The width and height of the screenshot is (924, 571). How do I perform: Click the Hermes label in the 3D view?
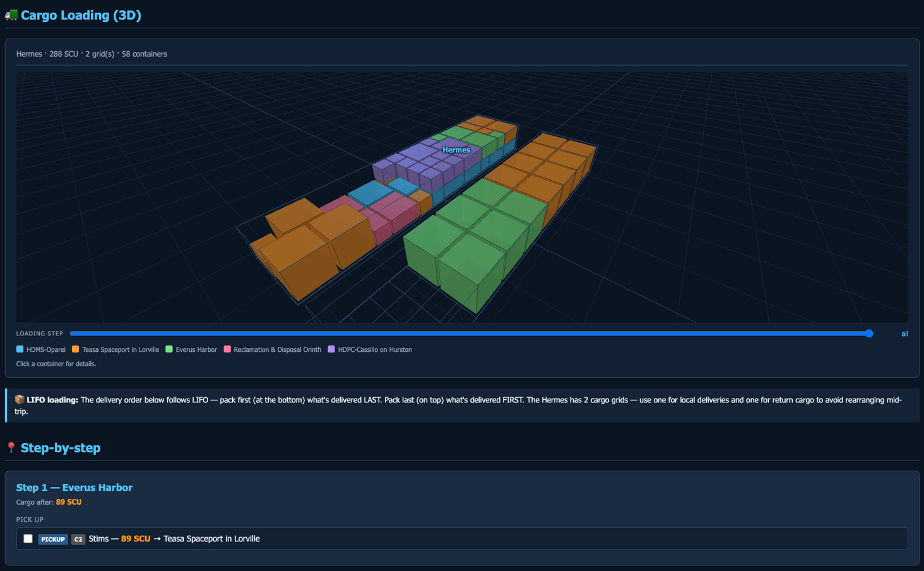pos(456,150)
